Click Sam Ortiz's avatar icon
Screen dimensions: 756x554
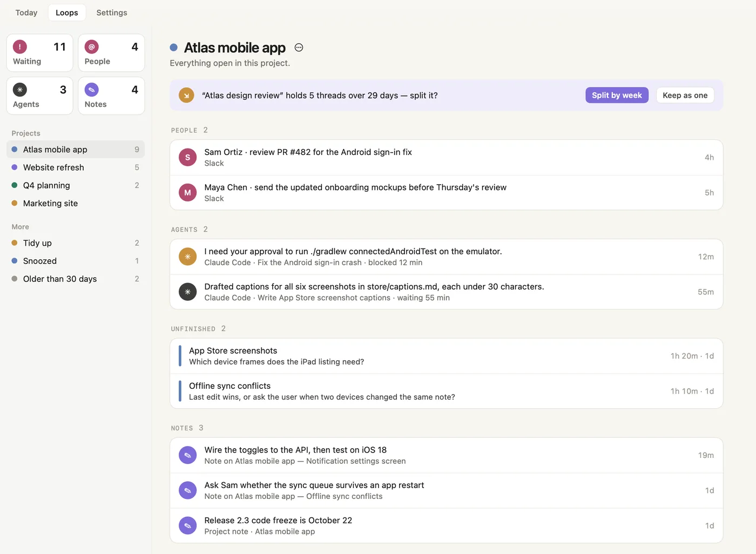click(x=187, y=158)
